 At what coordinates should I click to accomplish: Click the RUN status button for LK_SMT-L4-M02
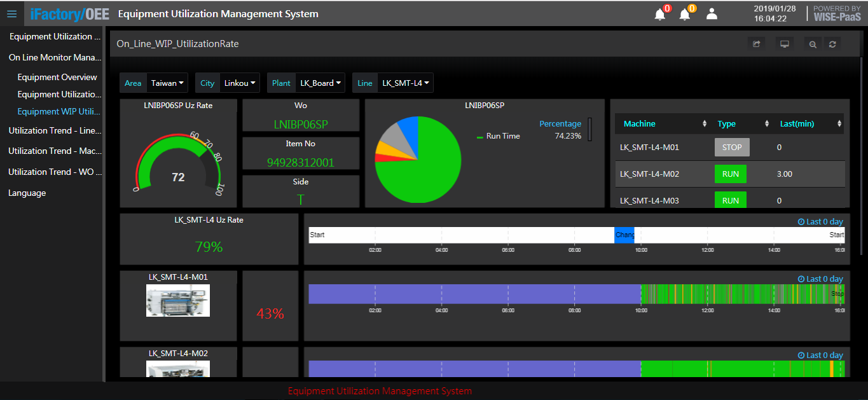pos(731,174)
